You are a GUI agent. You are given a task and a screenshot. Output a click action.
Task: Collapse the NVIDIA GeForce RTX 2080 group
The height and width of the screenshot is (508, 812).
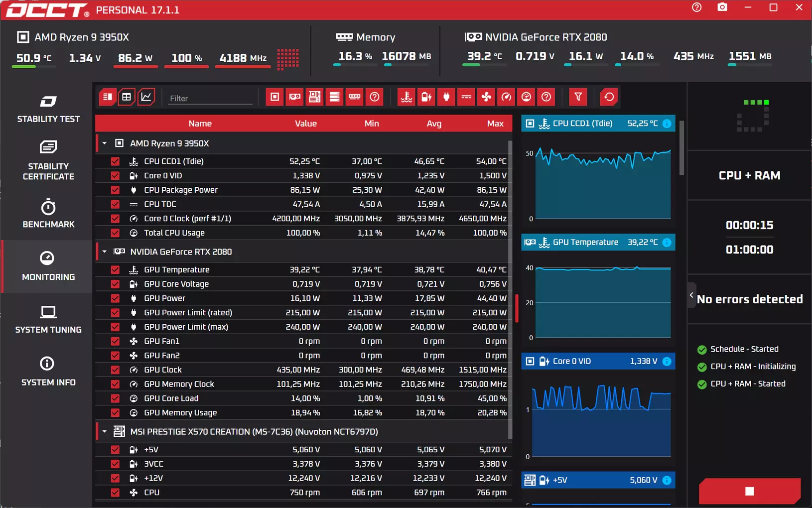[x=105, y=252]
